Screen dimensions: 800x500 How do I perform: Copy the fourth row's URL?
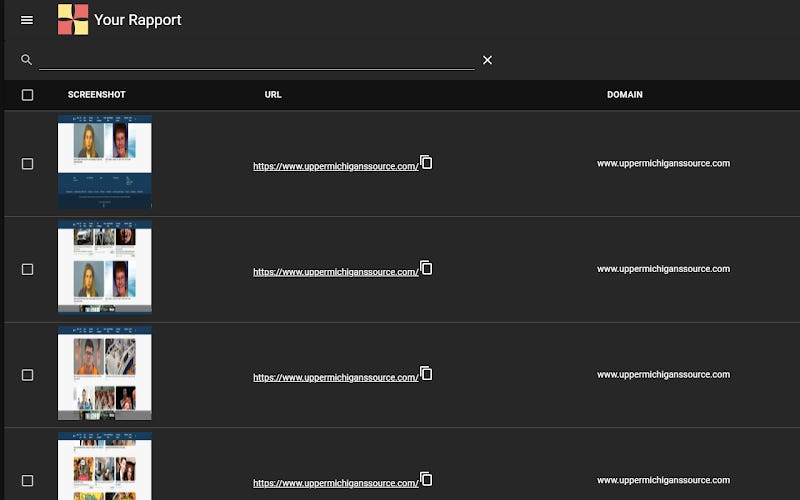(426, 479)
